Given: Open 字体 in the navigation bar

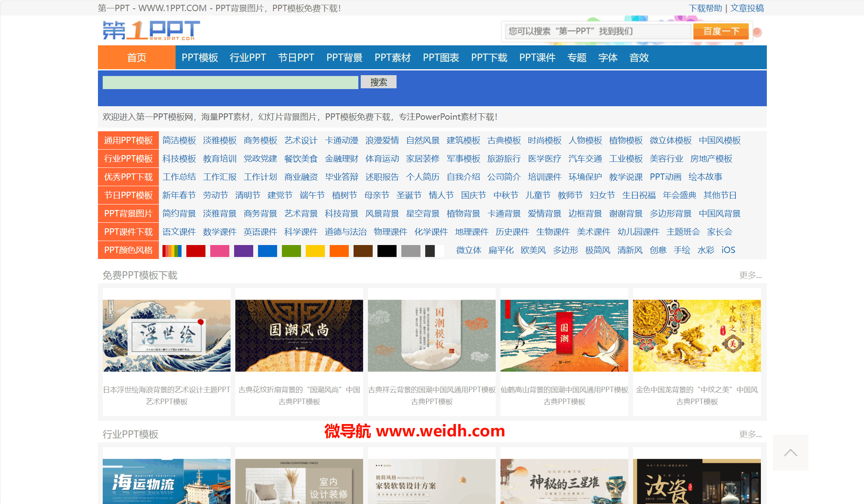Looking at the screenshot, I should pyautogui.click(x=608, y=58).
